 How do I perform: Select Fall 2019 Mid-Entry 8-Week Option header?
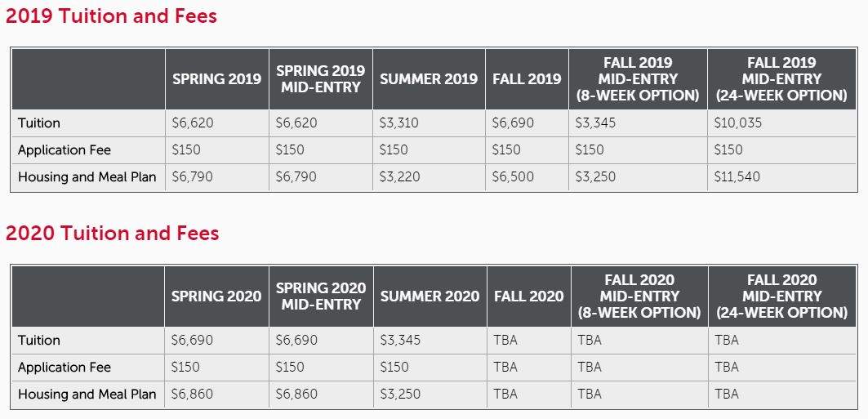(x=638, y=79)
